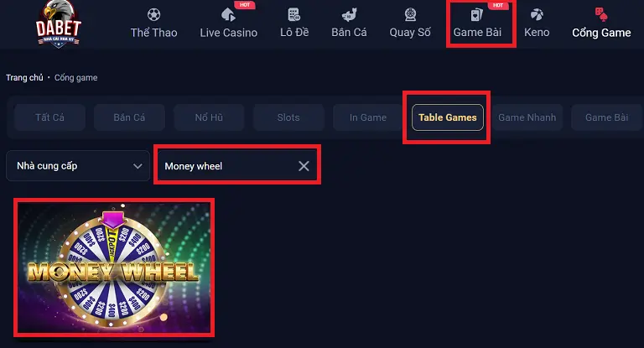Select the Game Bài cards icon
This screenshot has height=348, width=644.
pyautogui.click(x=476, y=15)
